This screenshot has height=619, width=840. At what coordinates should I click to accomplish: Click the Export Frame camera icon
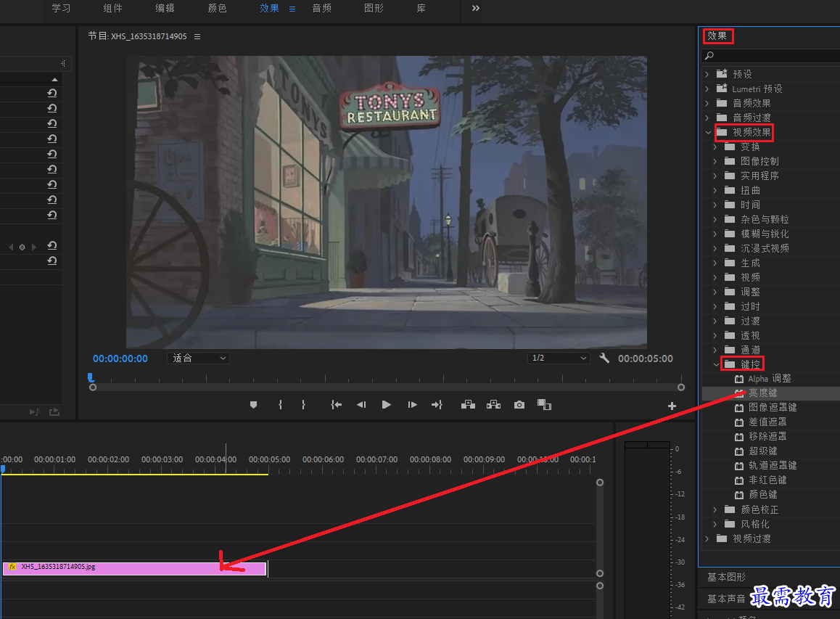click(519, 405)
